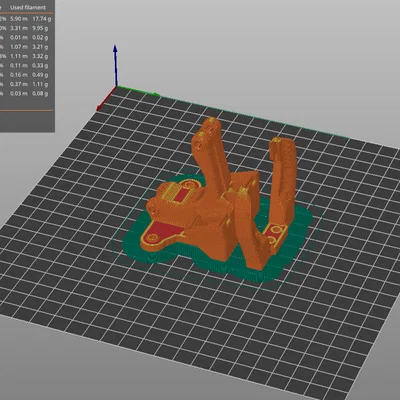Screen dimensions: 400x400
Task: Click the 3.31 m length entry
Action: pos(19,28)
